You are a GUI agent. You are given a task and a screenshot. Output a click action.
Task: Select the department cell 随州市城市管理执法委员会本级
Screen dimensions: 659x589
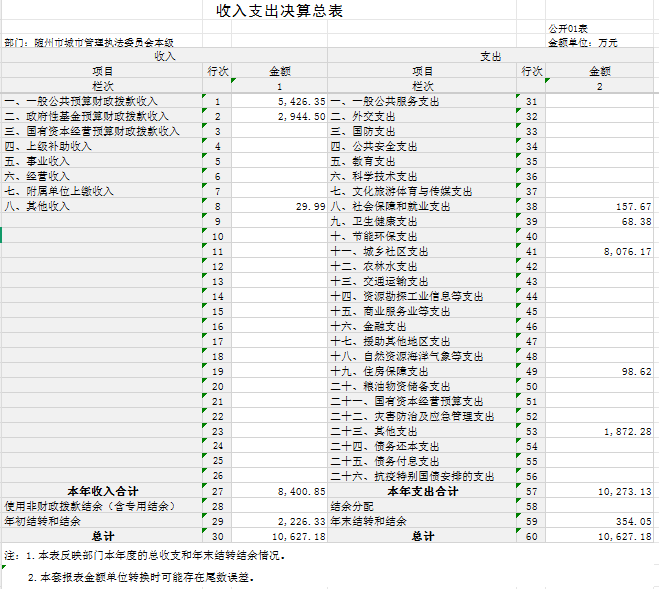coord(90,43)
